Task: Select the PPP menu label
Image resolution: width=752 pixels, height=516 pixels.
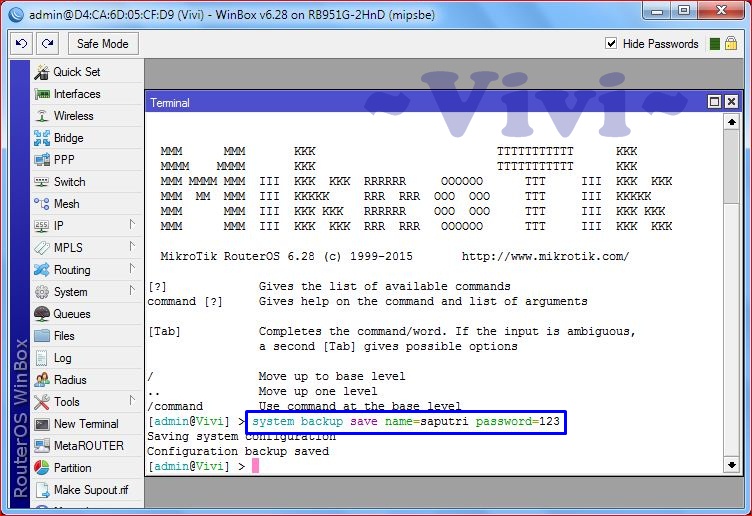Action: click(64, 160)
